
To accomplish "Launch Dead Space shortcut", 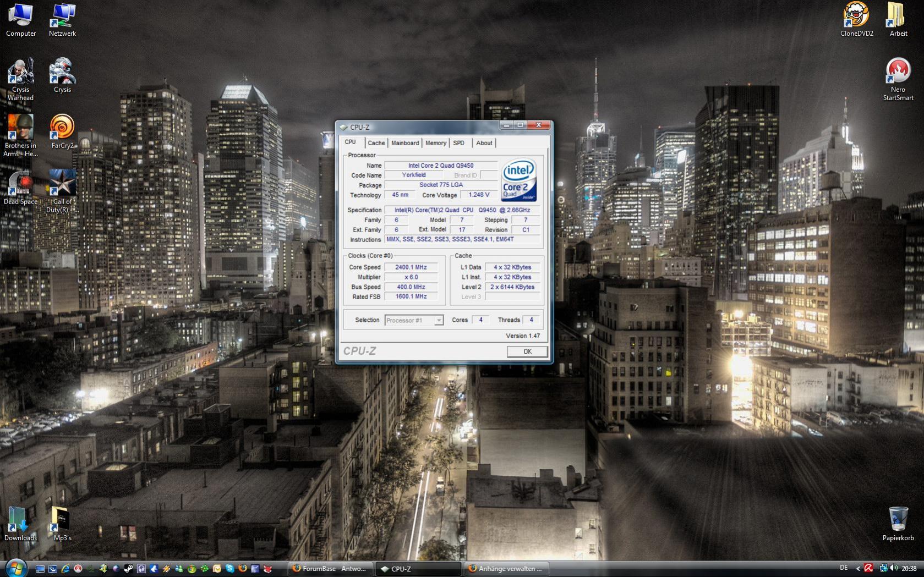I will point(20,188).
